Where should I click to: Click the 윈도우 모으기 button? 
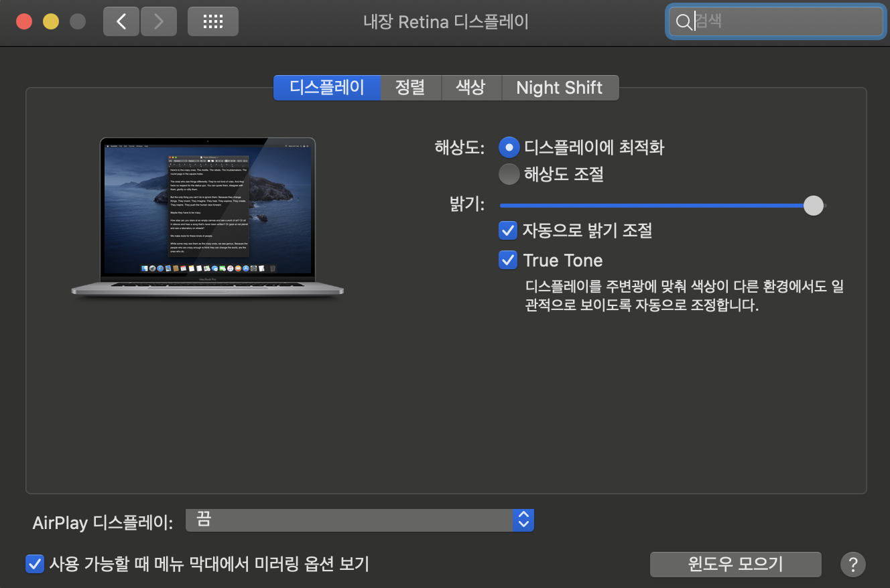pyautogui.click(x=735, y=564)
